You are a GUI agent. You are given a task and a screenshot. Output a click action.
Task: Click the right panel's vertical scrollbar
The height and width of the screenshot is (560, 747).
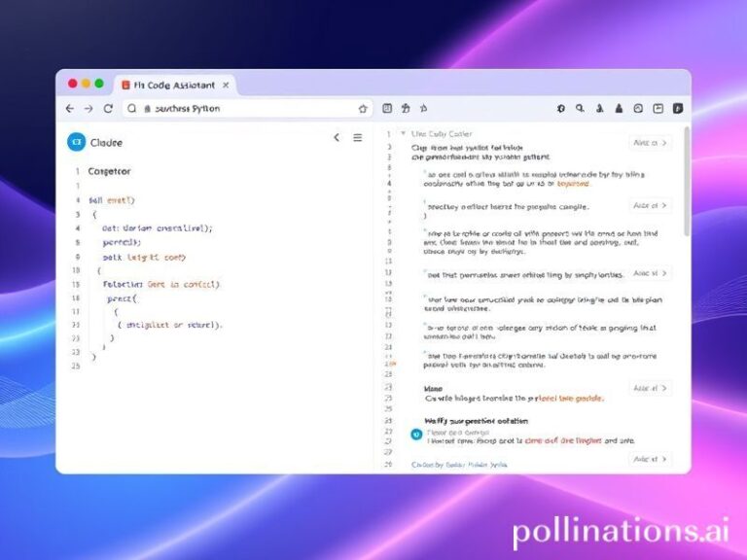click(x=687, y=181)
